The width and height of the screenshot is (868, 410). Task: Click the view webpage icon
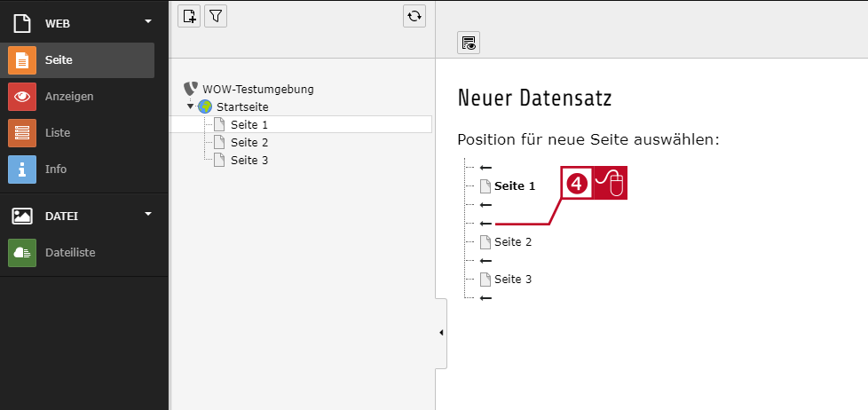[x=469, y=43]
